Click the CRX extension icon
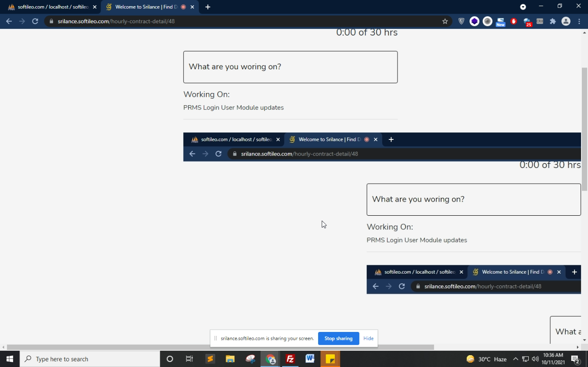 pyautogui.click(x=540, y=21)
